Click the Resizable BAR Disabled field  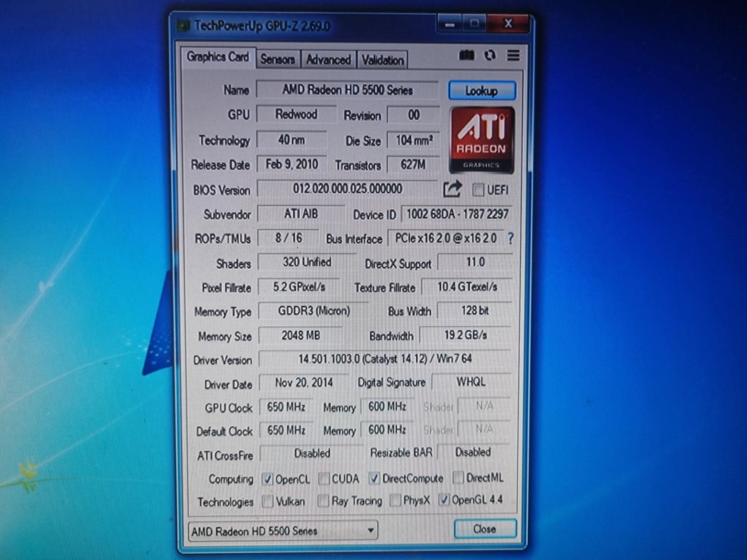[473, 452]
